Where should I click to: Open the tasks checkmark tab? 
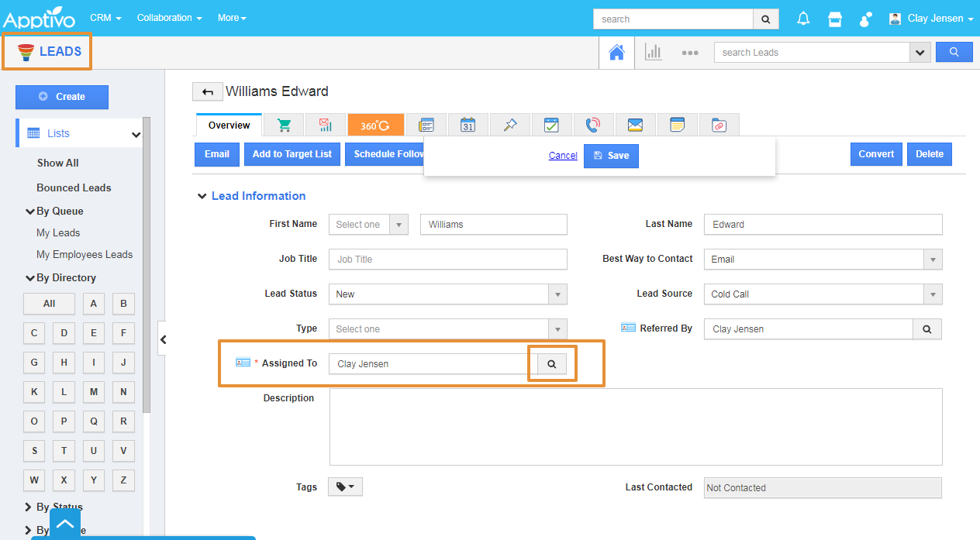click(552, 125)
